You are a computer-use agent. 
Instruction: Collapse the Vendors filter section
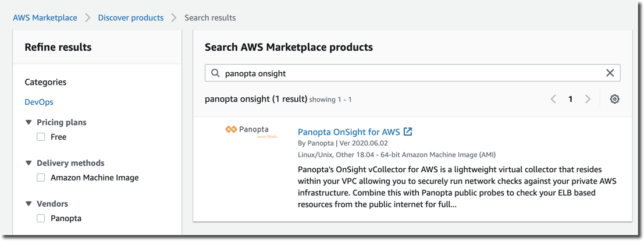click(x=29, y=204)
